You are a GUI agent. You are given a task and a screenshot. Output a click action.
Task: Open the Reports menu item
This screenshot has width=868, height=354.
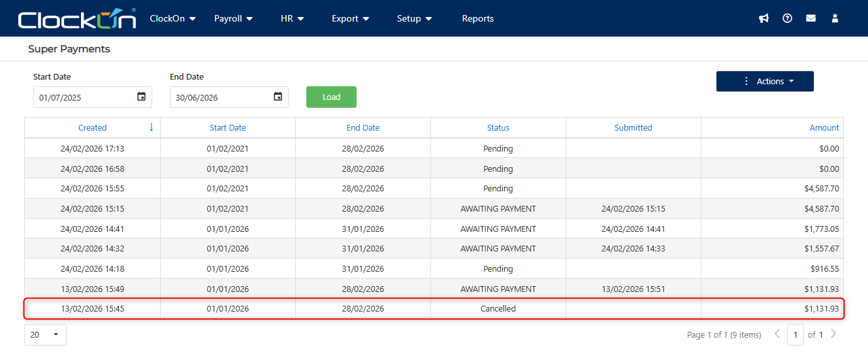[477, 18]
